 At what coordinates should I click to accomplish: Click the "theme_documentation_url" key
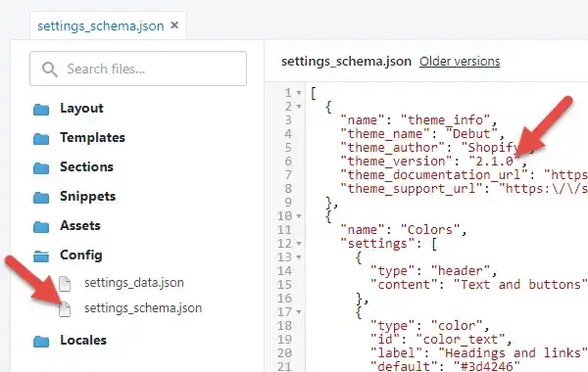(x=434, y=175)
